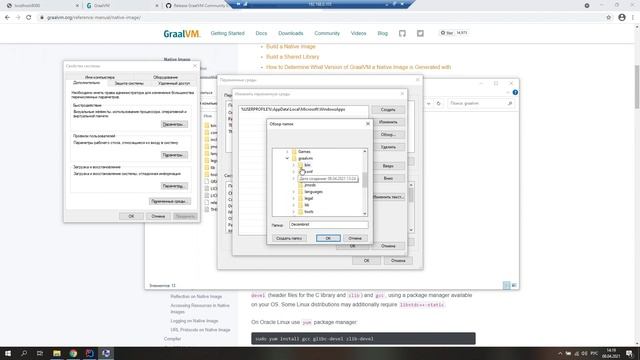Open the Chrome three-dot menu

click(x=633, y=18)
